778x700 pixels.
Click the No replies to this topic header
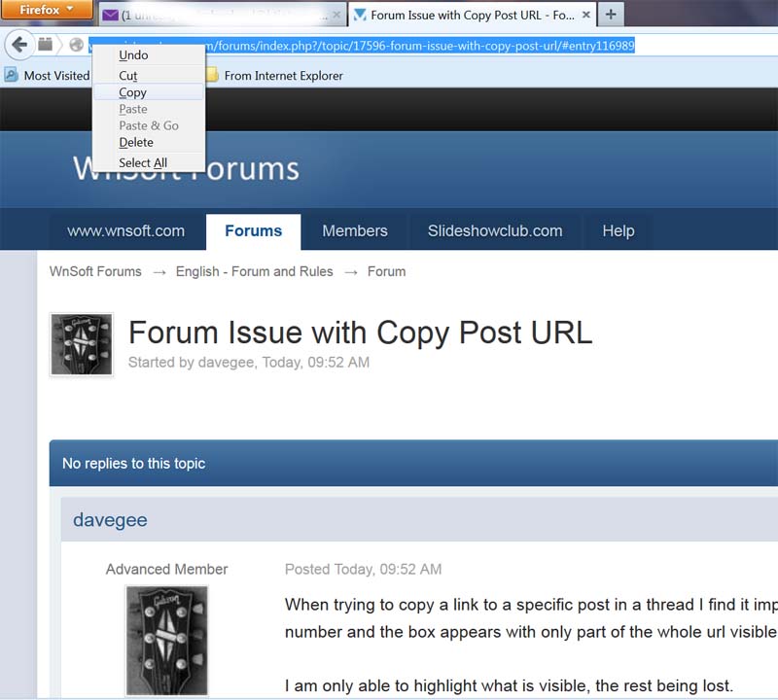pyautogui.click(x=133, y=464)
